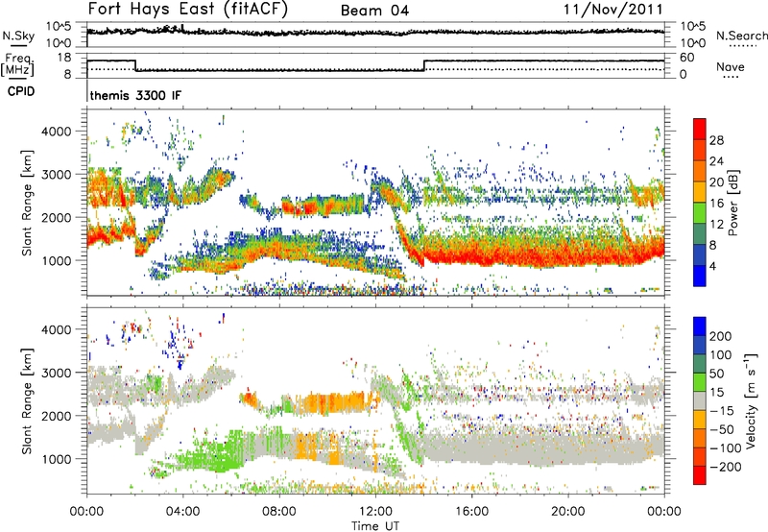This screenshot has width=768, height=532.
Task: Click the gray segment of Velocity colorbar
Action: [700, 401]
